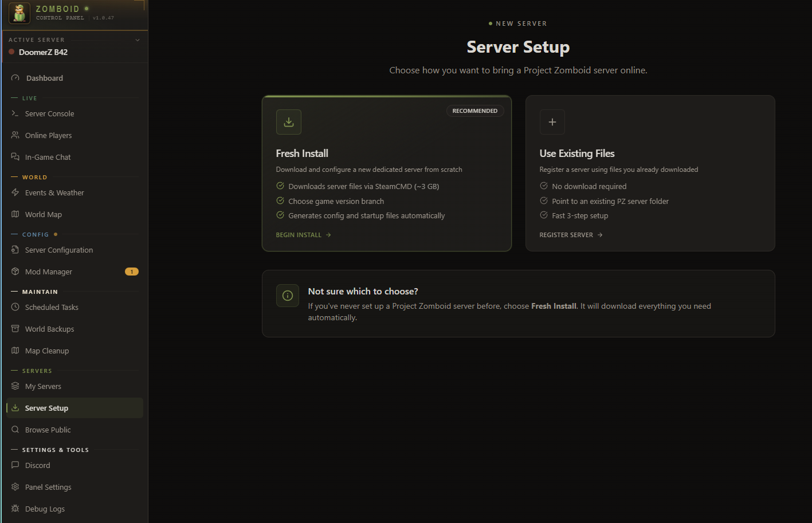Go to Map Cleanup

tap(74, 351)
